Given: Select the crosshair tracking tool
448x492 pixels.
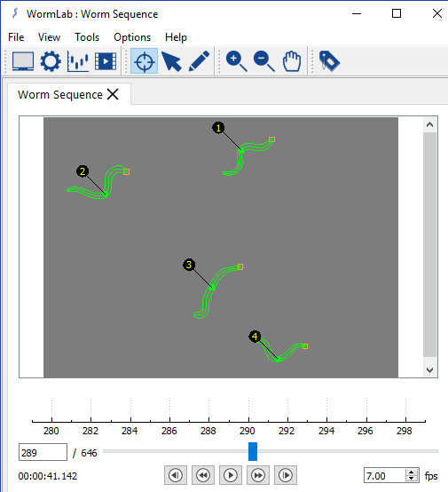Looking at the screenshot, I should pyautogui.click(x=145, y=61).
